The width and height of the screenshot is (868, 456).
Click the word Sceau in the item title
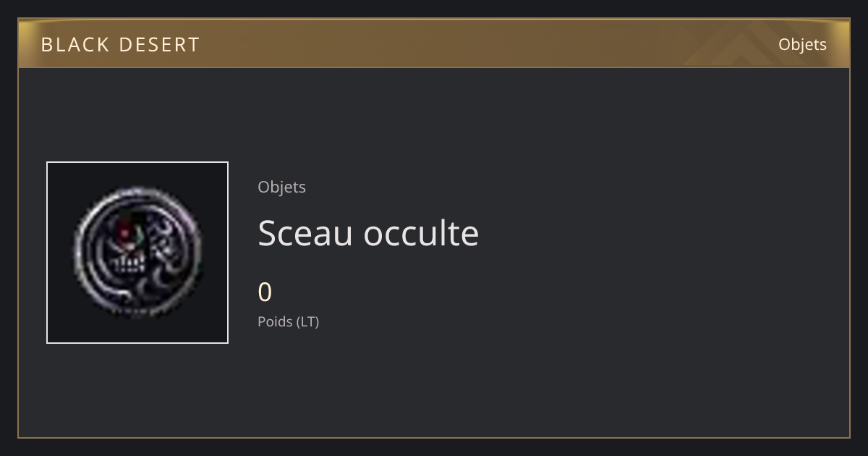pyautogui.click(x=306, y=233)
